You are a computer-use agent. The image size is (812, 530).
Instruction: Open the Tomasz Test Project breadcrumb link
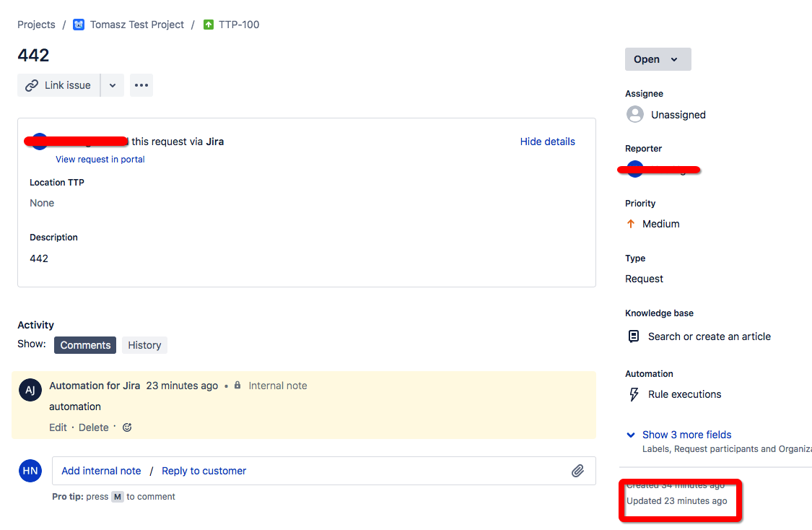coord(136,25)
